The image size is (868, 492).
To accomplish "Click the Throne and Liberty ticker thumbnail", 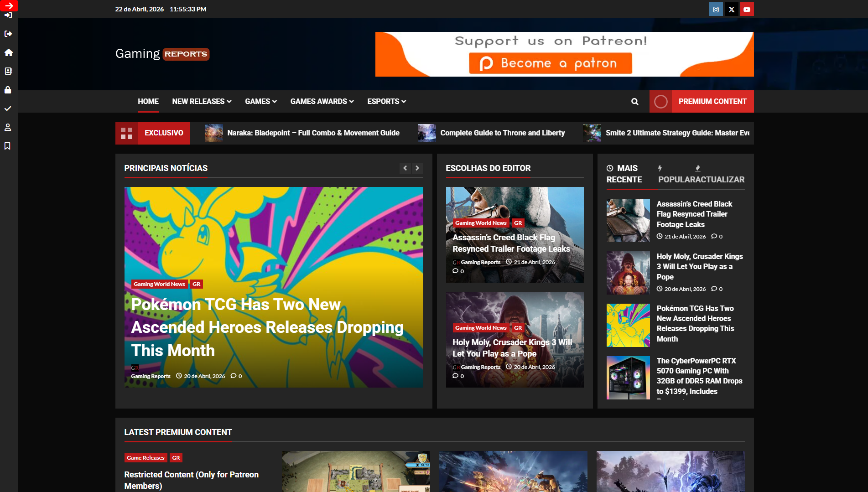I will click(427, 133).
